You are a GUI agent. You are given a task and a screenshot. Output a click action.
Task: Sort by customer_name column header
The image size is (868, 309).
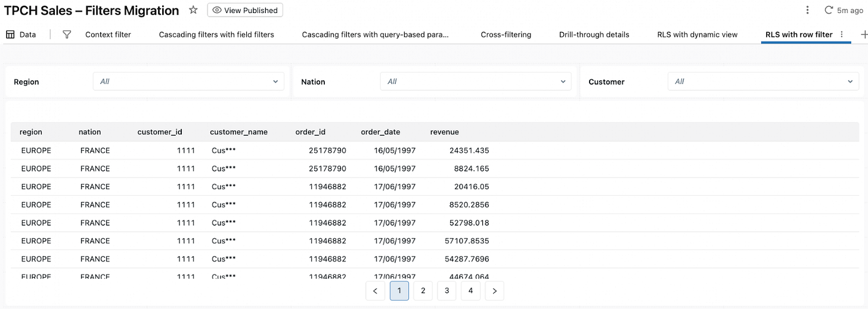(238, 132)
